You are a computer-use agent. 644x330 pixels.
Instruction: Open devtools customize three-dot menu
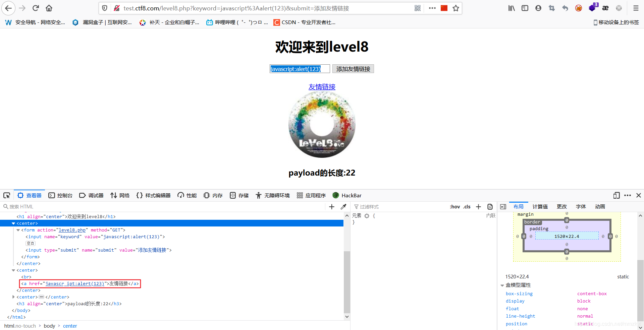click(628, 195)
